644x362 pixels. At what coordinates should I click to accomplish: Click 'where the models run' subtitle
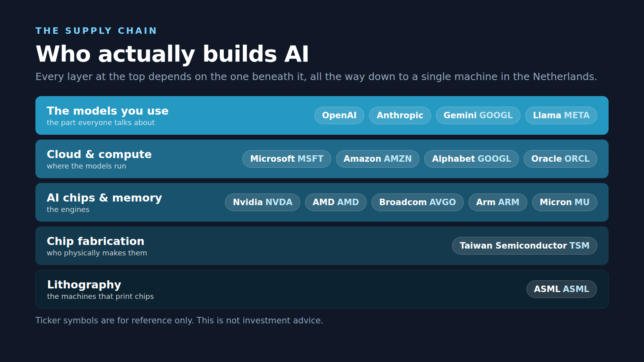pyautogui.click(x=86, y=166)
